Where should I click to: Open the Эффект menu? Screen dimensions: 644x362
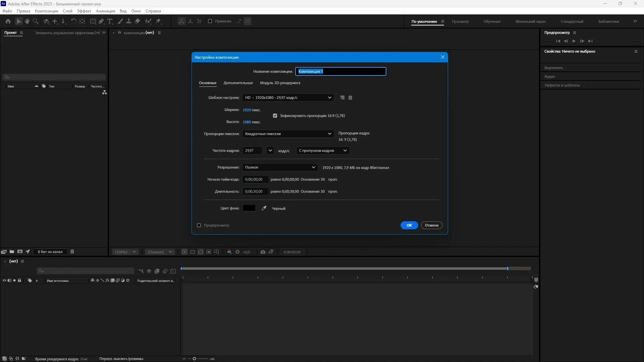[84, 11]
